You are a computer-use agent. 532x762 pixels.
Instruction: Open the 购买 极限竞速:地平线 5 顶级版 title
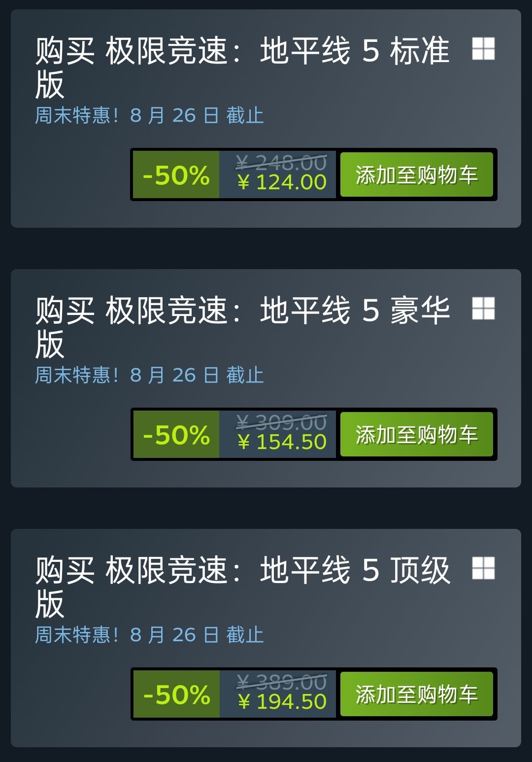(x=242, y=587)
